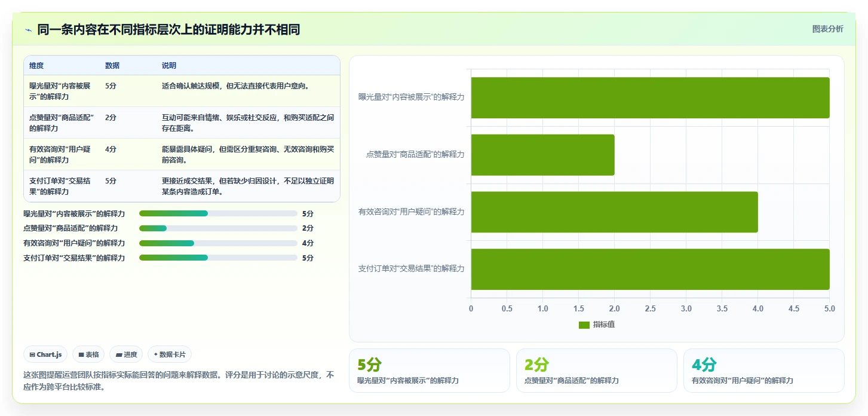Click the chart y-axis label 点赞量对"商品适配"的解释力
This screenshot has width=868, height=416.
(415, 154)
